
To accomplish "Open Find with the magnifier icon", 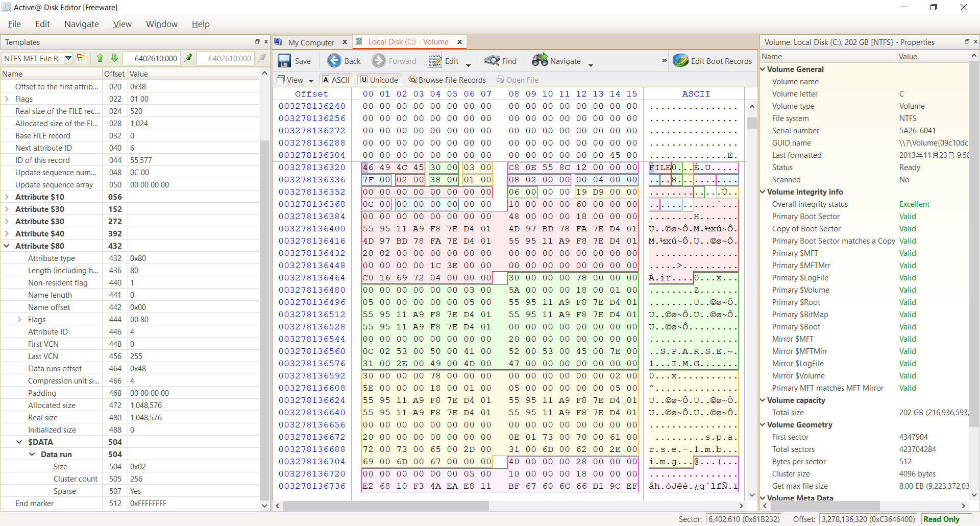I will pos(492,61).
